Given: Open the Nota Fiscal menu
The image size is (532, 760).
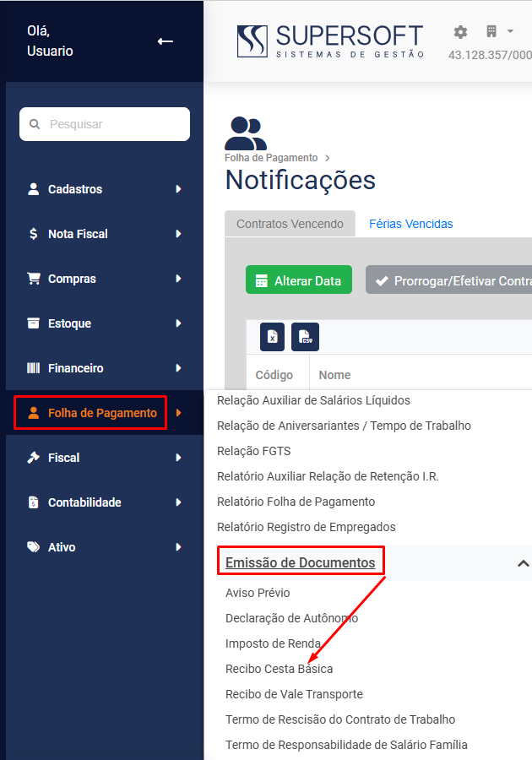Looking at the screenshot, I should point(105,234).
